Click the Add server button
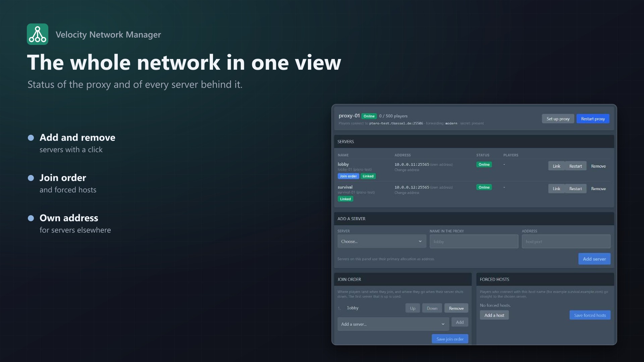644x362 pixels. coord(594,259)
